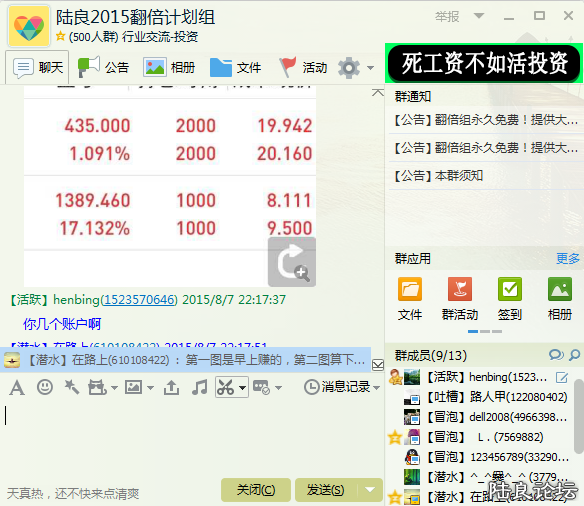Switch group apps page indicator dots
584x506 pixels.
pyautogui.click(x=485, y=331)
